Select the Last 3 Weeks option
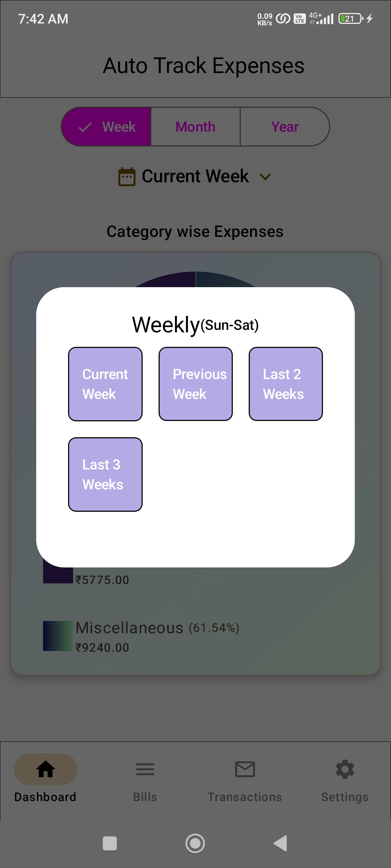Screen dimensions: 391x868 point(105,475)
